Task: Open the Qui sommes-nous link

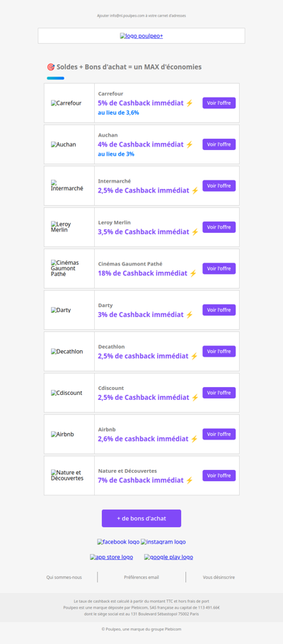Action: pyautogui.click(x=64, y=577)
